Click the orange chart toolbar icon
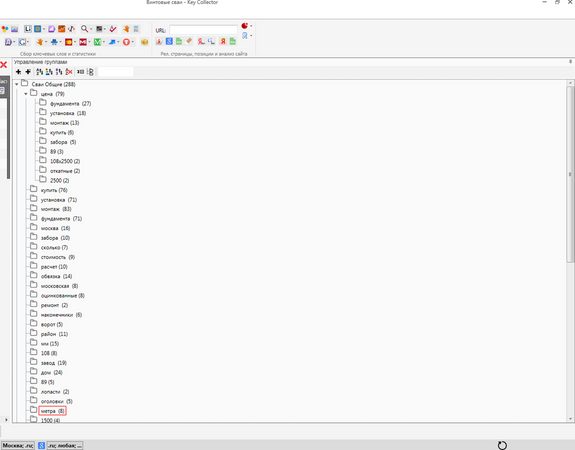Screen dimensions: 575x450 point(62,29)
